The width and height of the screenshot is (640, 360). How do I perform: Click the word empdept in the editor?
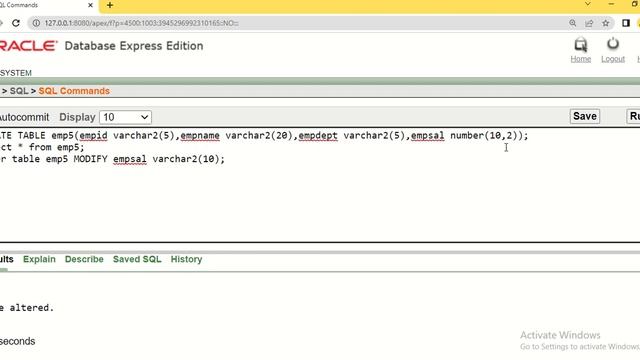pyautogui.click(x=318, y=136)
